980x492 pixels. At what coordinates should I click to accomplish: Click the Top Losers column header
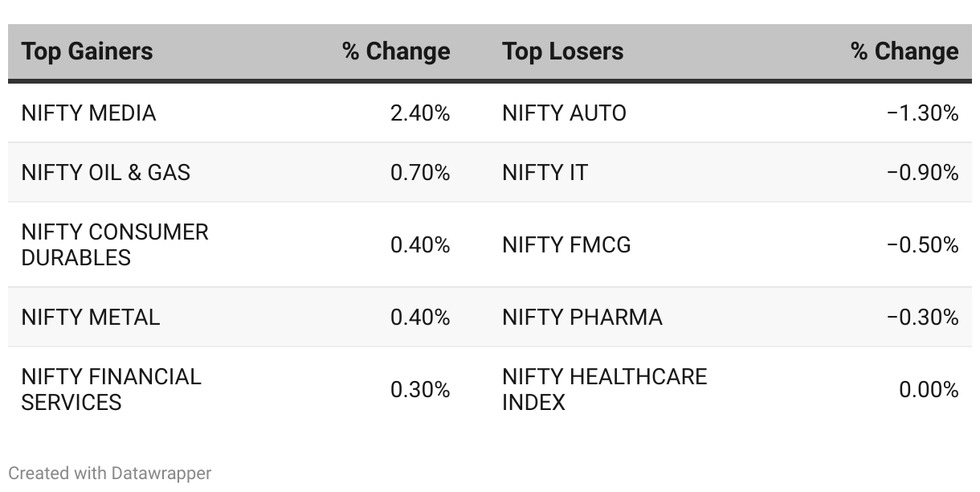pyautogui.click(x=562, y=51)
